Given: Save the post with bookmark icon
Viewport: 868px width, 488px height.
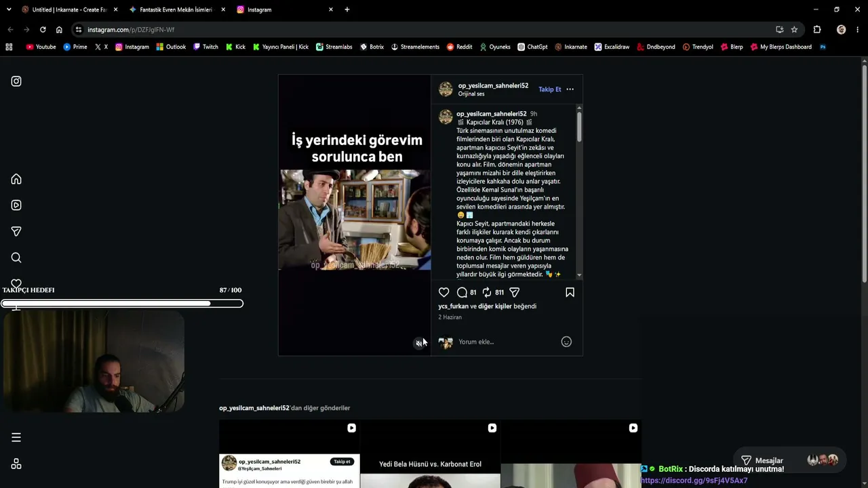Looking at the screenshot, I should coord(570,292).
